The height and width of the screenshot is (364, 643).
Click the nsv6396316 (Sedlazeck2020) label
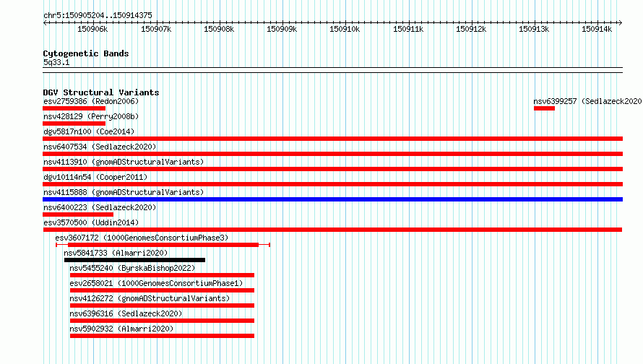point(126,313)
